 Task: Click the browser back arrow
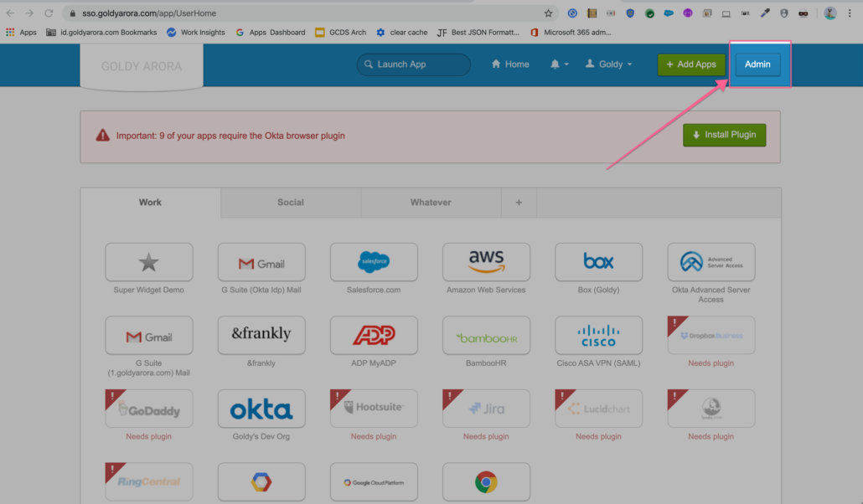pos(10,13)
